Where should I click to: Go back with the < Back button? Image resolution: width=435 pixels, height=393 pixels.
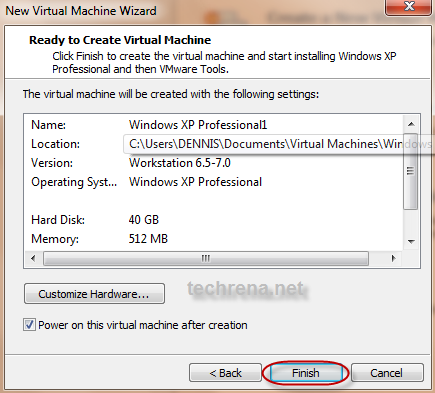(x=225, y=373)
